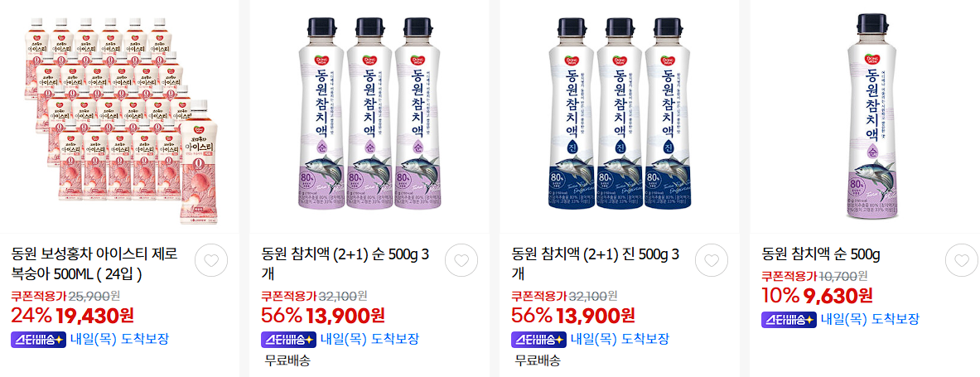Click star delivery badge under 참치액 진 3개
980x377 pixels.
click(x=538, y=340)
